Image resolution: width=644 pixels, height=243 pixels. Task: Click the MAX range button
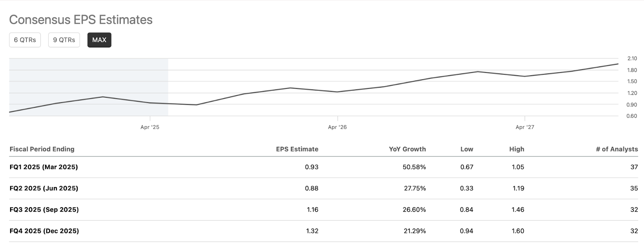click(x=99, y=40)
